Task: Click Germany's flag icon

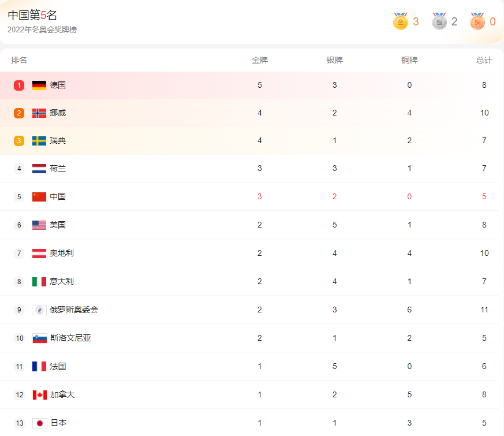Action: 39,85
